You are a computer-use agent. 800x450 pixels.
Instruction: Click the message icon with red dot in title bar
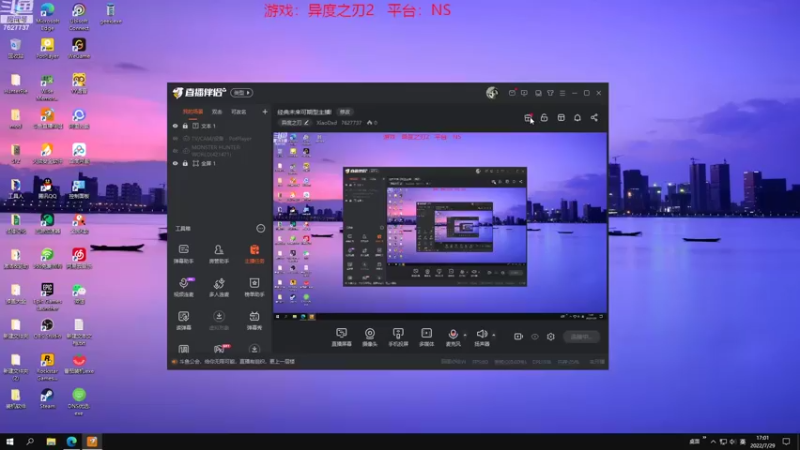[x=512, y=93]
